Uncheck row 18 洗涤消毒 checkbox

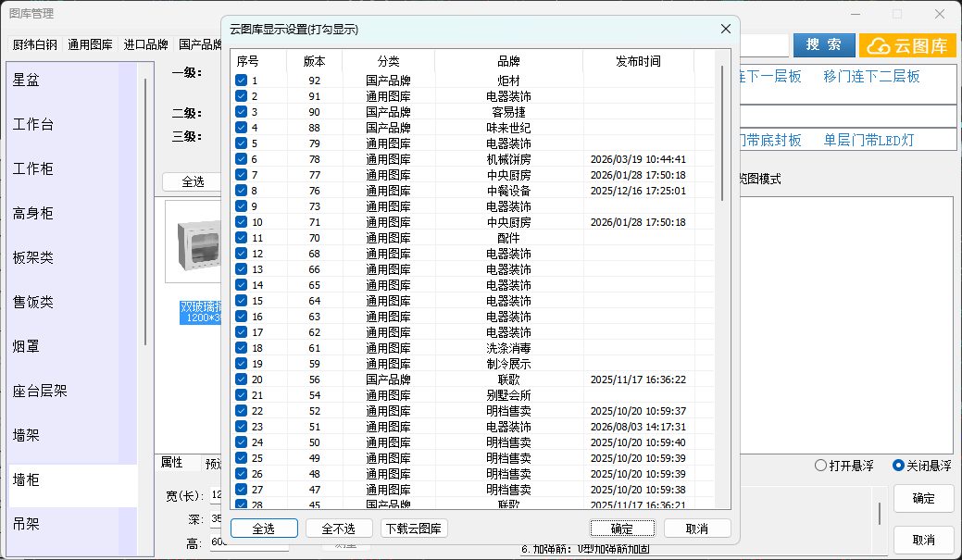coord(241,348)
